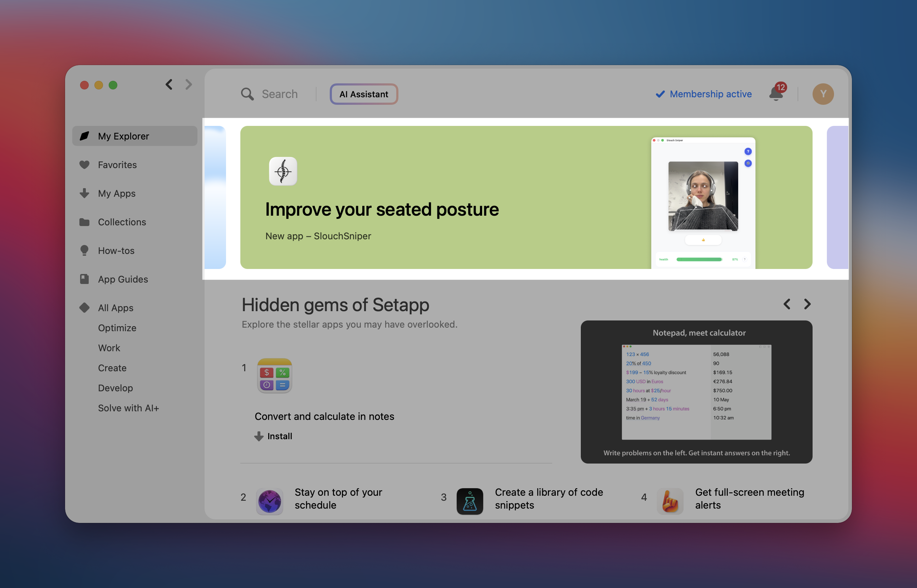Show previous Hidden gems with left chevron
The image size is (917, 588).
787,304
